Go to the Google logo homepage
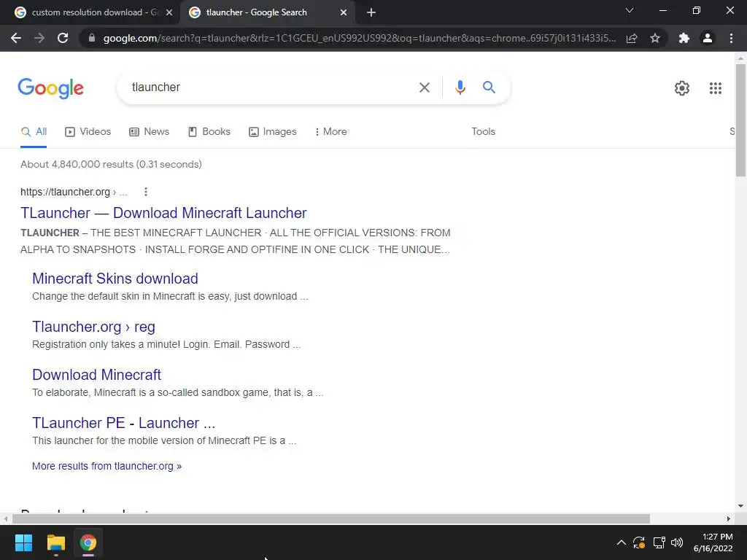Viewport: 747px width, 560px height. 50,88
